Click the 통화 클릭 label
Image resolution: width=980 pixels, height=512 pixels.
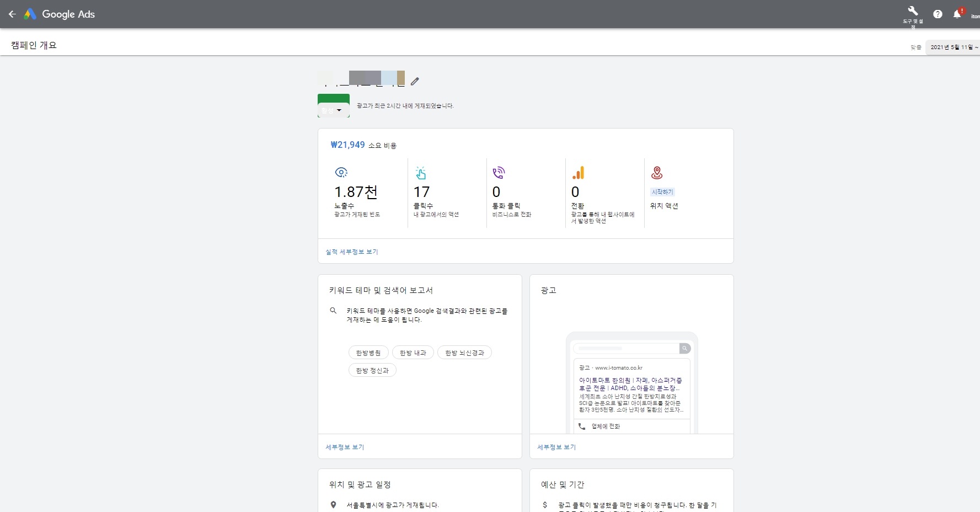tap(506, 206)
